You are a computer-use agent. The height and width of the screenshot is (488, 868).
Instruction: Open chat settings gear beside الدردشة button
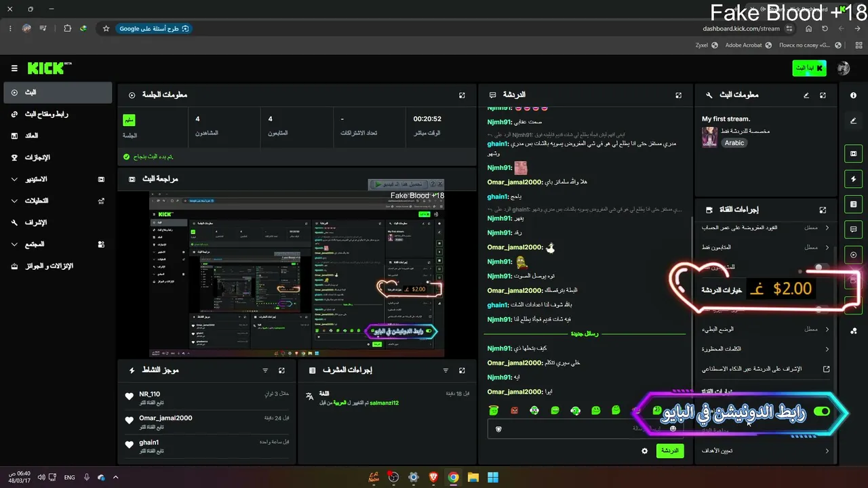[x=644, y=451]
